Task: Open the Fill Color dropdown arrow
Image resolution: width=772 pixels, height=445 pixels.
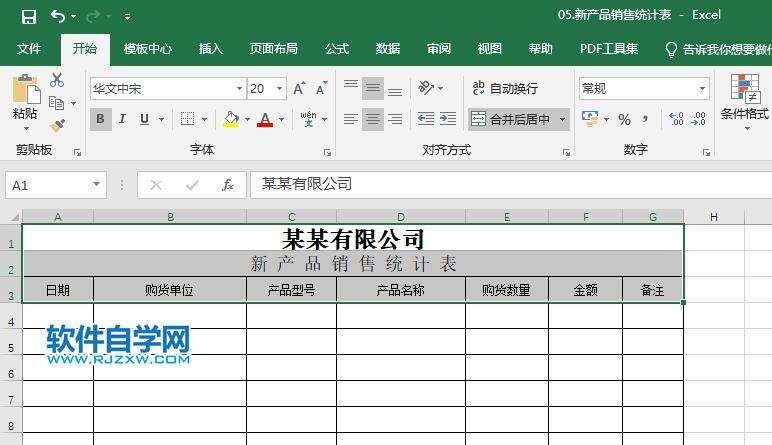Action: click(x=248, y=119)
